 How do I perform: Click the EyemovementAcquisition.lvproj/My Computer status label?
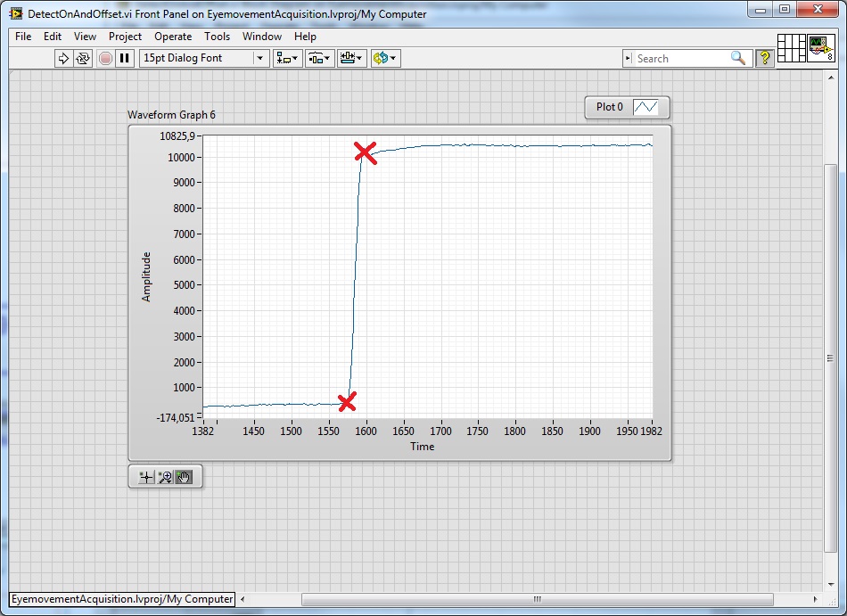(122, 599)
